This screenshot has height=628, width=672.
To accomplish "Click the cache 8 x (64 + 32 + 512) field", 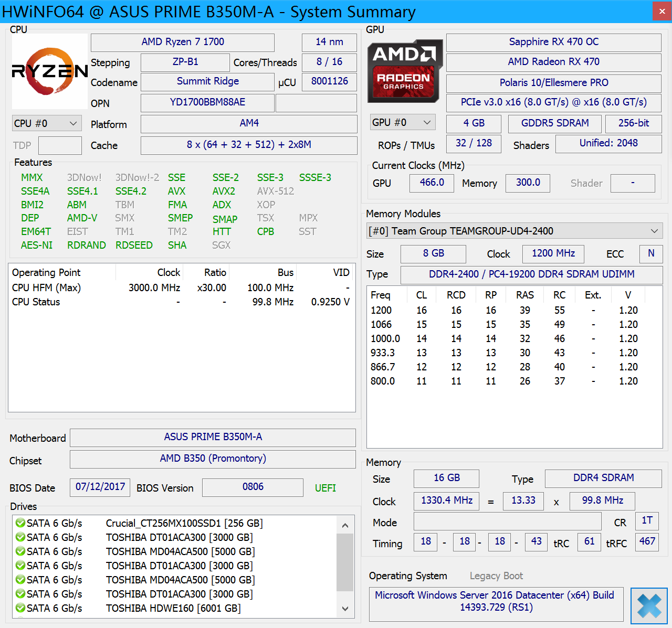I will click(249, 145).
